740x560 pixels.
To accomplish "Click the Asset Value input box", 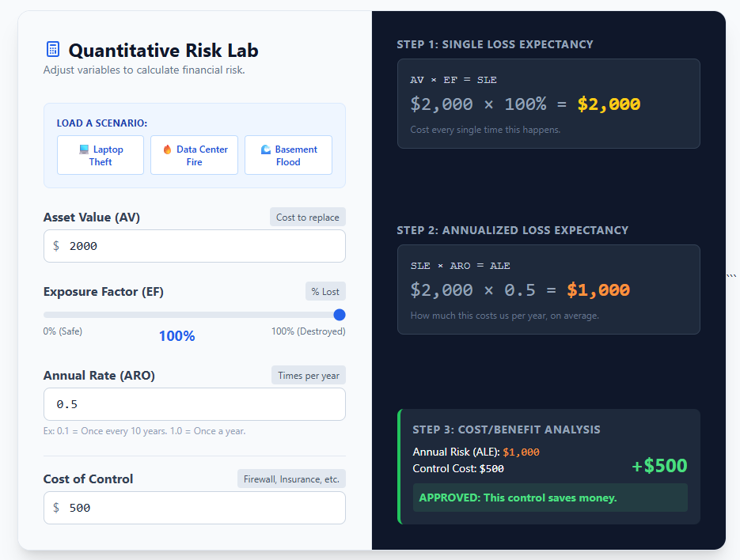I will (x=194, y=246).
